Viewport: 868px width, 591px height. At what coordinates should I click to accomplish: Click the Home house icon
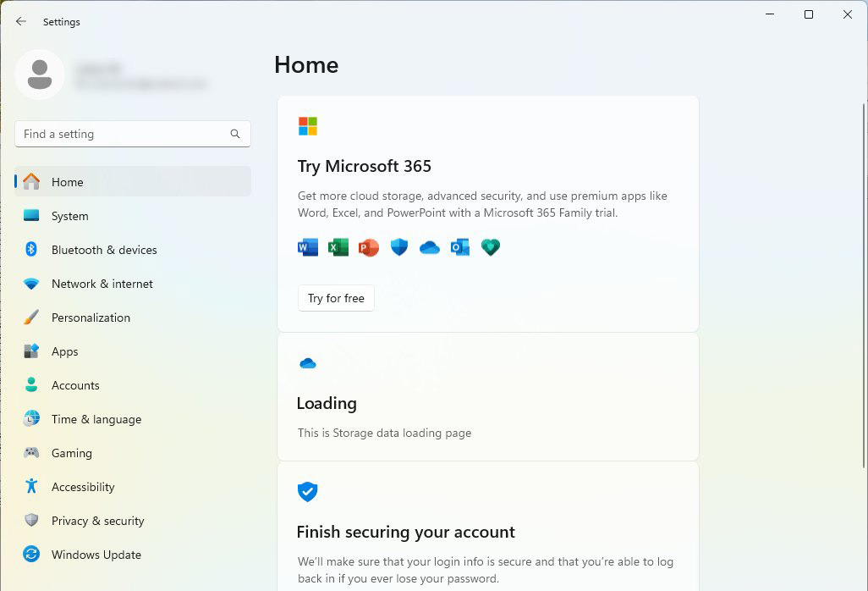tap(31, 182)
